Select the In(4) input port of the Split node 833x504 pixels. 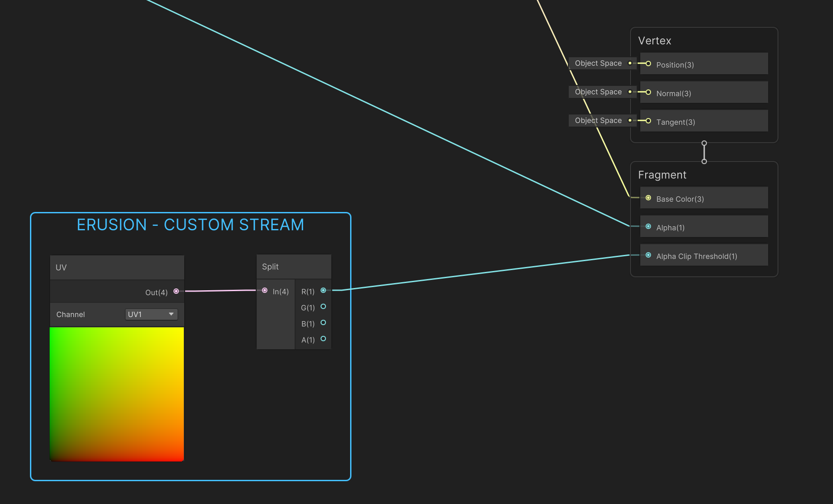[265, 290]
